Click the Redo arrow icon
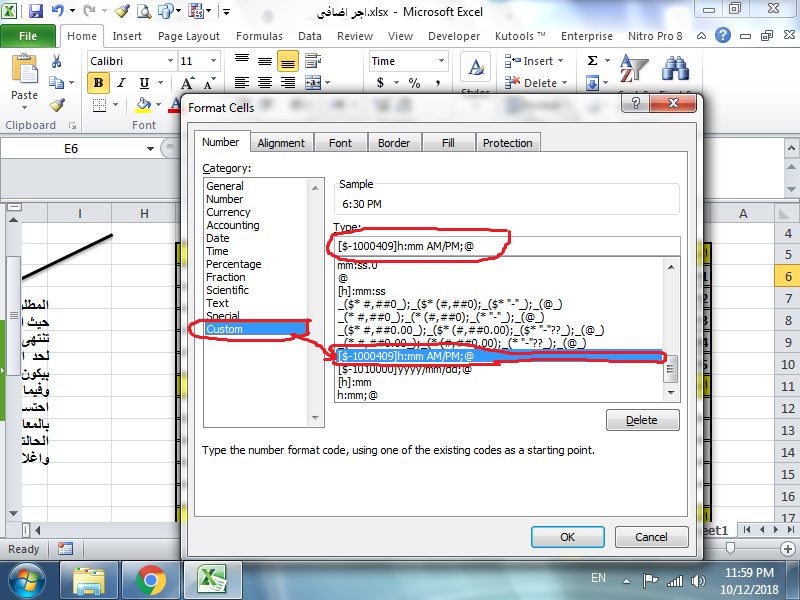Screen dimensions: 800x600 pyautogui.click(x=89, y=11)
